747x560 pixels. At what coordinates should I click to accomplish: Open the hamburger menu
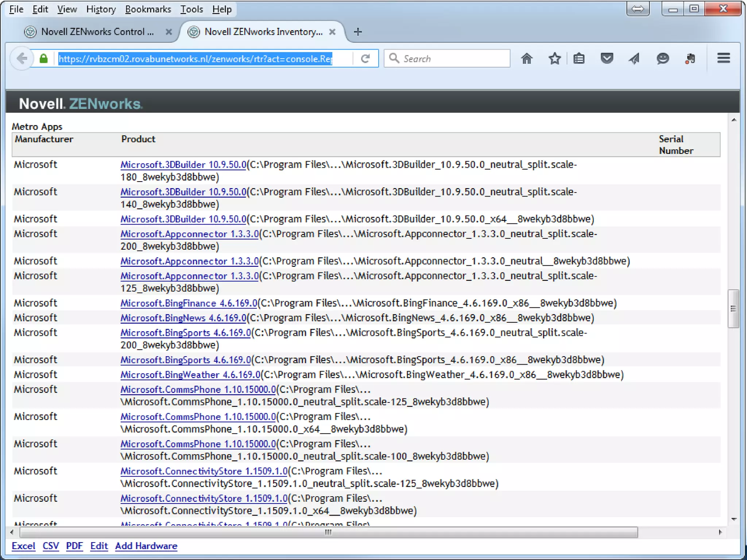724,58
